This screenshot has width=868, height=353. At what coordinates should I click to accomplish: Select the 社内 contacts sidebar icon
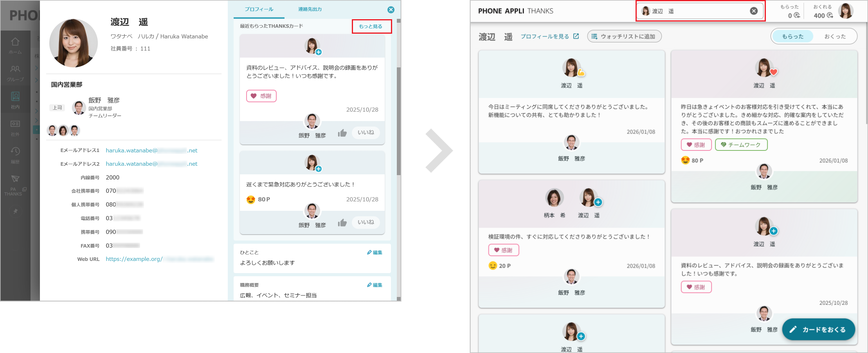point(15,99)
